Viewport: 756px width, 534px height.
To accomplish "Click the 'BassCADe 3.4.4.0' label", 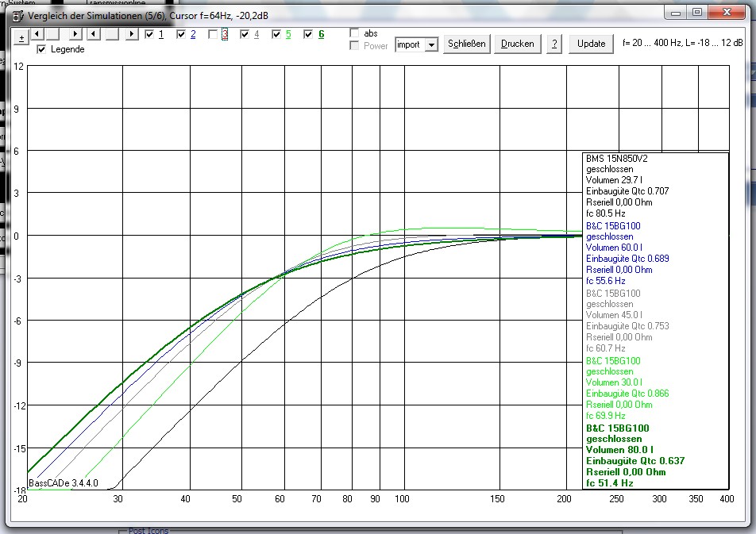I will point(64,483).
